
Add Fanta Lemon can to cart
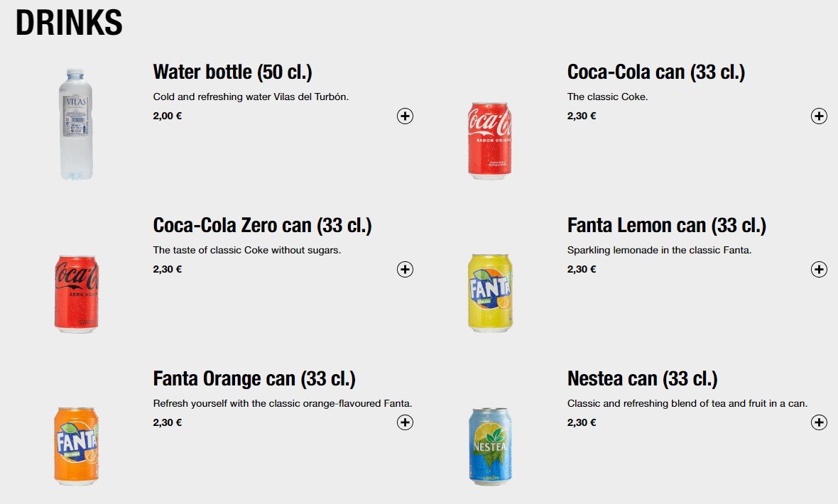tap(819, 270)
